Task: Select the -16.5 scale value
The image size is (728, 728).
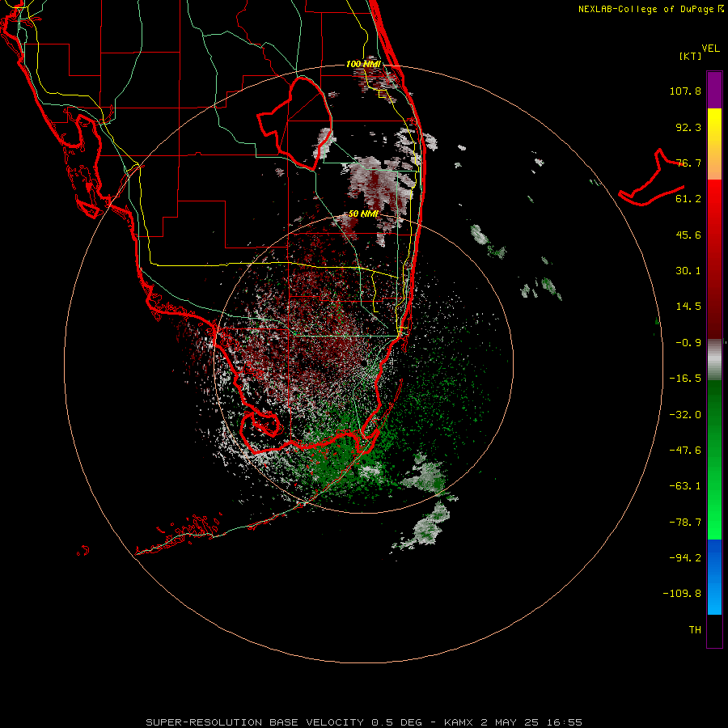Action: pos(685,379)
